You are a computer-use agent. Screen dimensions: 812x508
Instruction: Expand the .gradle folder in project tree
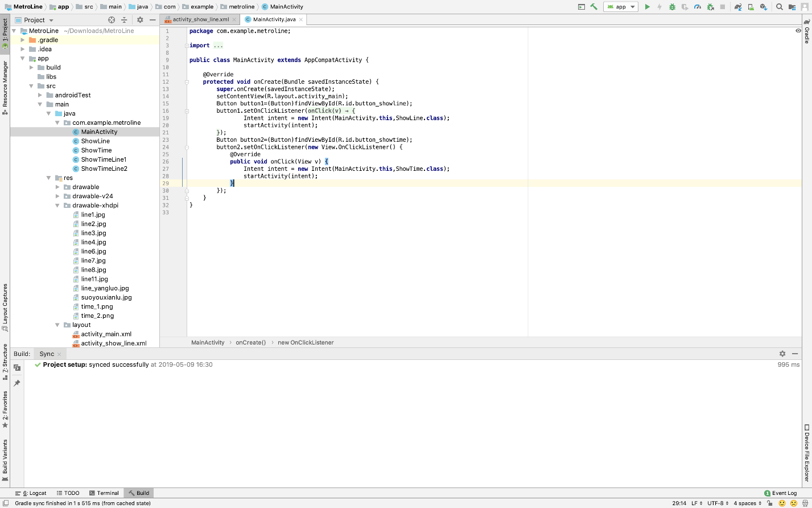(23, 40)
